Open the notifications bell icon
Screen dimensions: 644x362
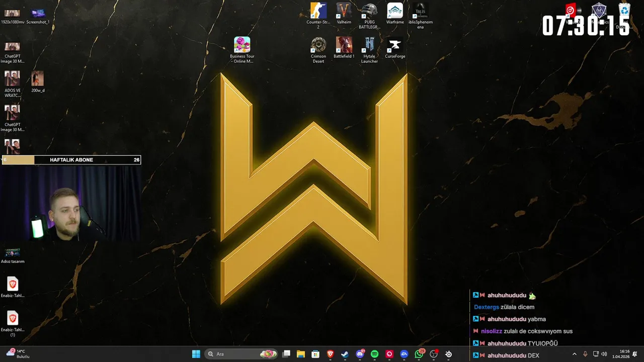click(635, 354)
